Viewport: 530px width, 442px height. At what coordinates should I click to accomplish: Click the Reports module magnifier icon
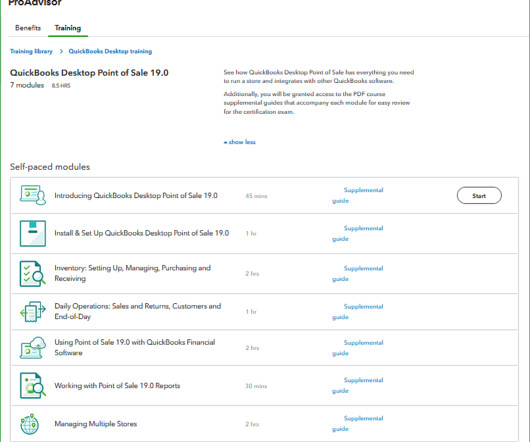pyautogui.click(x=33, y=385)
